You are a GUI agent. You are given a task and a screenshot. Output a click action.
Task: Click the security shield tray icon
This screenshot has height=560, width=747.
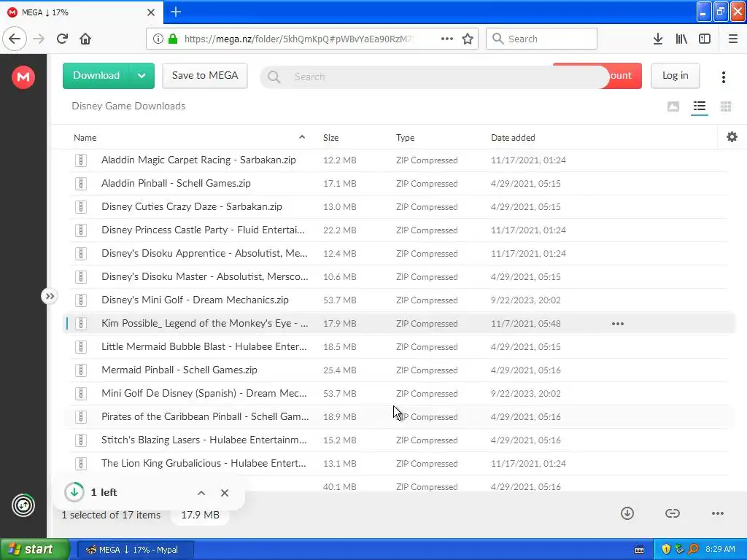[x=666, y=549]
